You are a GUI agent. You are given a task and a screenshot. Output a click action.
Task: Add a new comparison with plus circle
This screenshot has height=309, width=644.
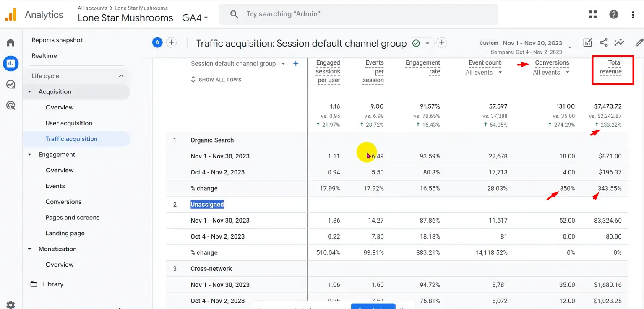171,42
